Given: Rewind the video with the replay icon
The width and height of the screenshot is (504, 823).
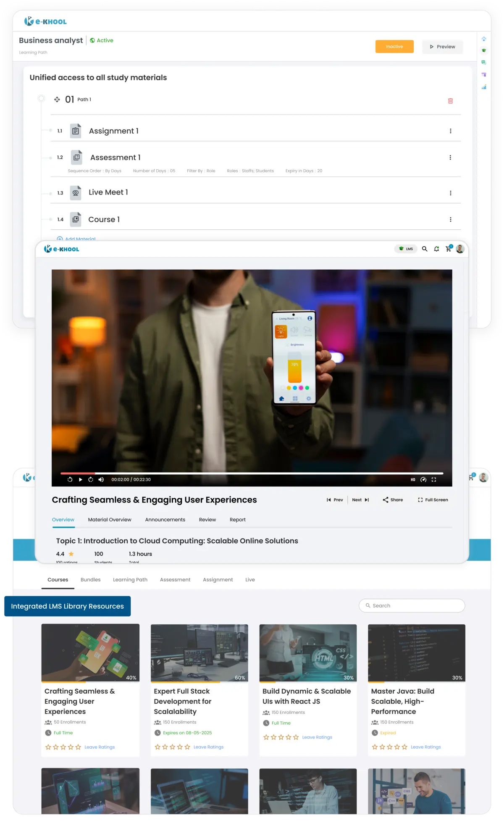Looking at the screenshot, I should [70, 479].
